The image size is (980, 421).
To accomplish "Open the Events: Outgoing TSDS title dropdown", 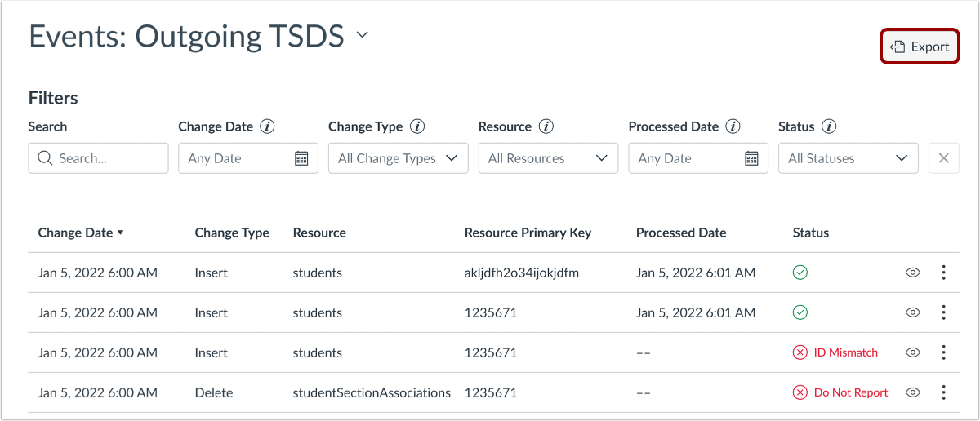I will point(363,36).
